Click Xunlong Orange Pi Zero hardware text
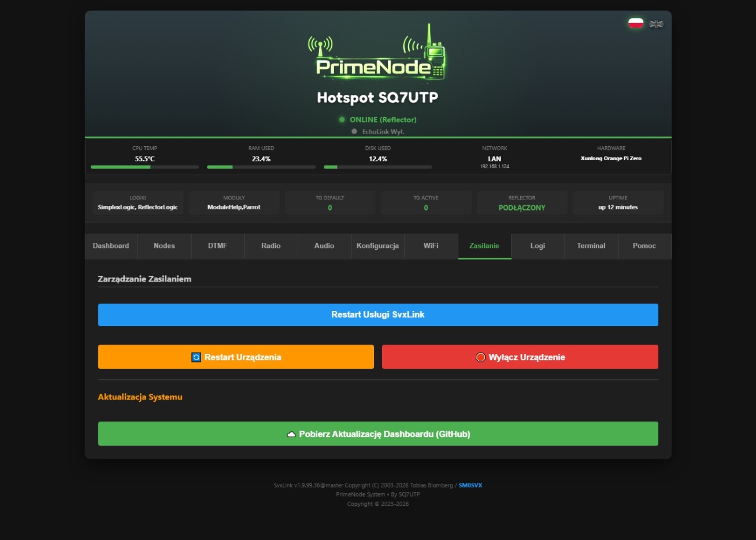The image size is (756, 540). [611, 158]
